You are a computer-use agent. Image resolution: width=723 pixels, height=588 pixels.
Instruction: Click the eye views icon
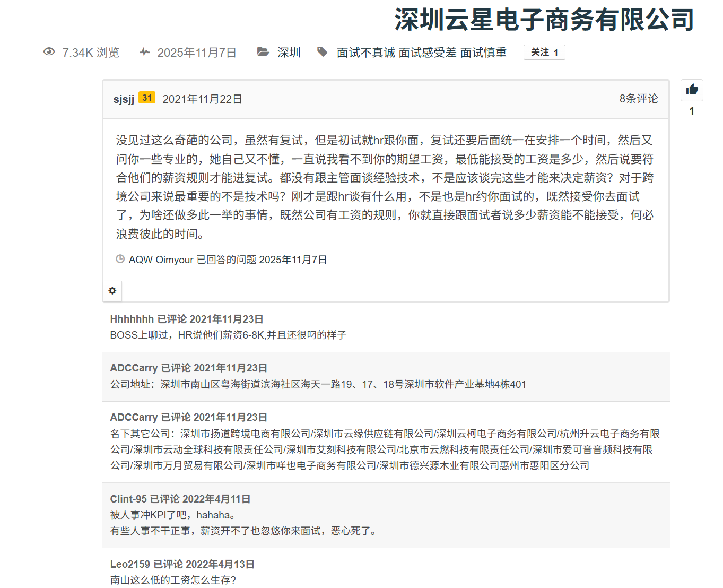[49, 52]
